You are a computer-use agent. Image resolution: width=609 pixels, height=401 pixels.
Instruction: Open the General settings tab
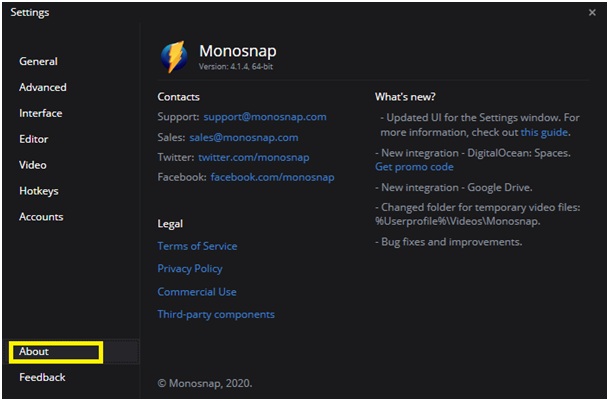(38, 62)
